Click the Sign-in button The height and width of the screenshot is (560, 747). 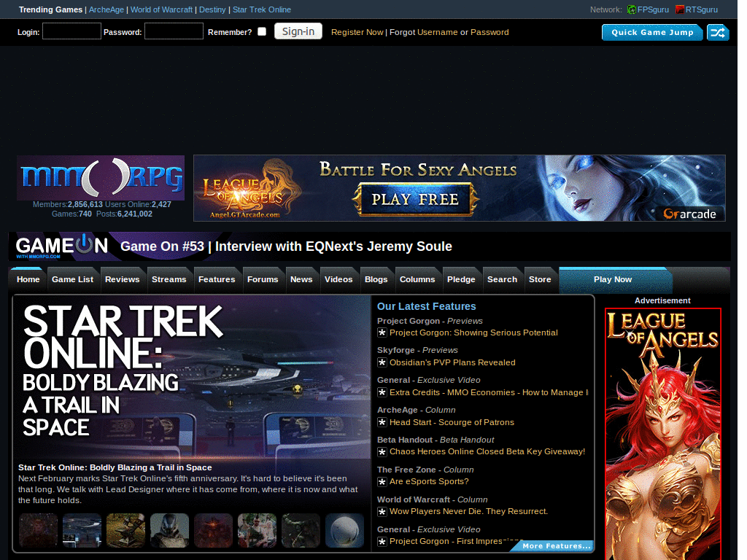tap(298, 31)
